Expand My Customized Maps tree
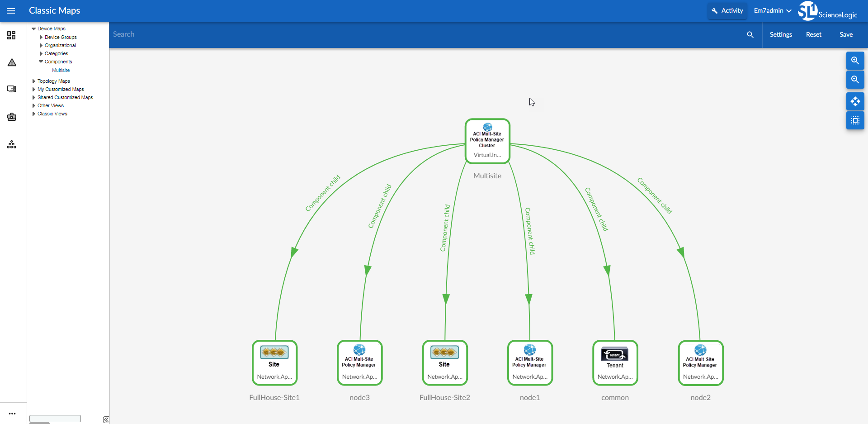Image resolution: width=868 pixels, height=424 pixels. (34, 89)
